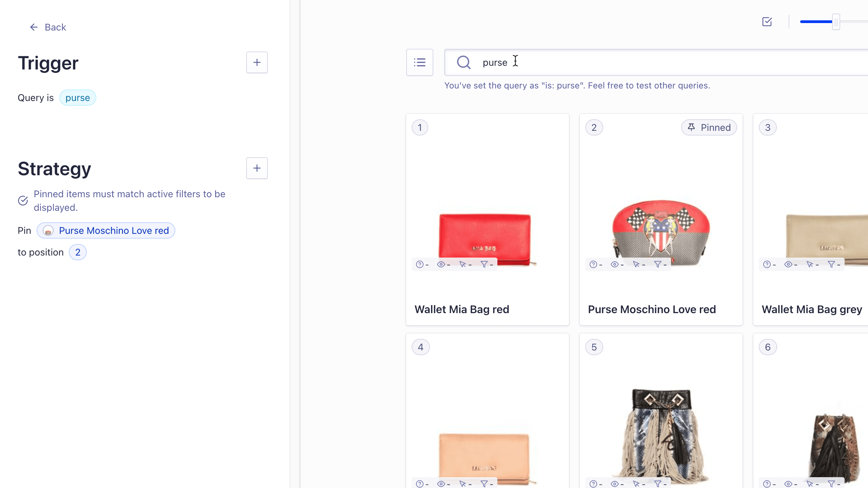Click question-mark stat icon on Wallet Mia Bag red

click(419, 264)
